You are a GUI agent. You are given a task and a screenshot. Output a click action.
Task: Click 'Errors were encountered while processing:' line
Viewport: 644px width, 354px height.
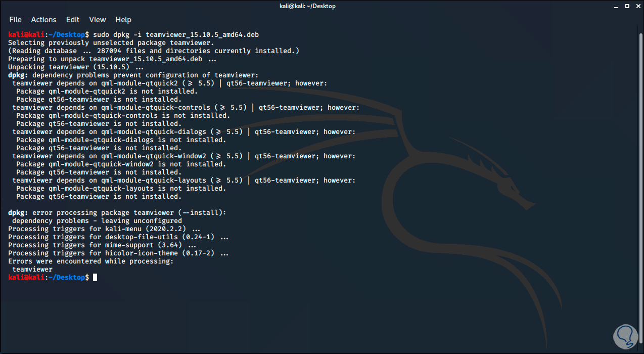tap(91, 261)
